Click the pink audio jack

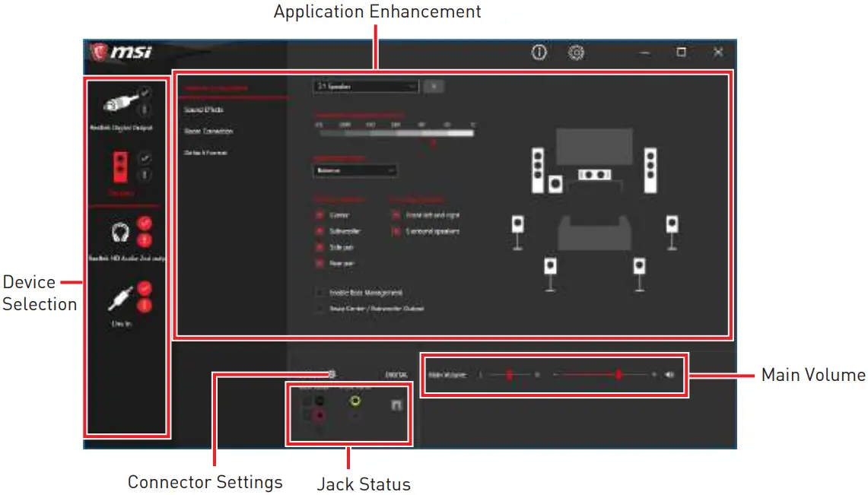coord(320,415)
